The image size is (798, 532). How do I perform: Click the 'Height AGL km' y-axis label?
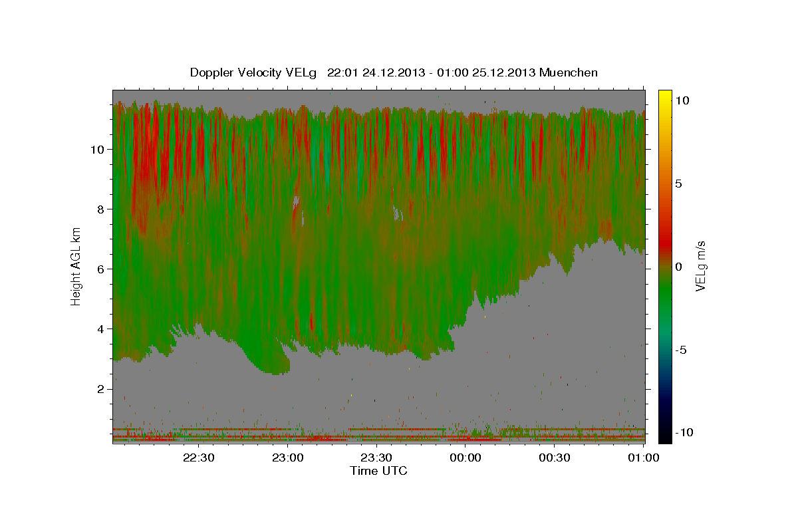point(76,267)
